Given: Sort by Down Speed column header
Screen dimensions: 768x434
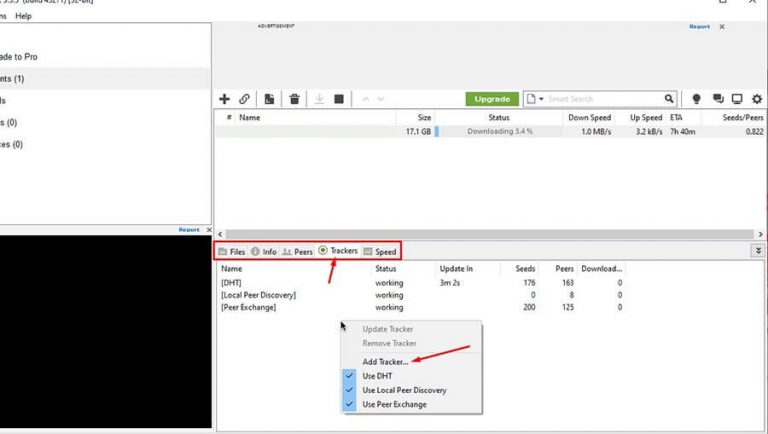Looking at the screenshot, I should (x=589, y=118).
